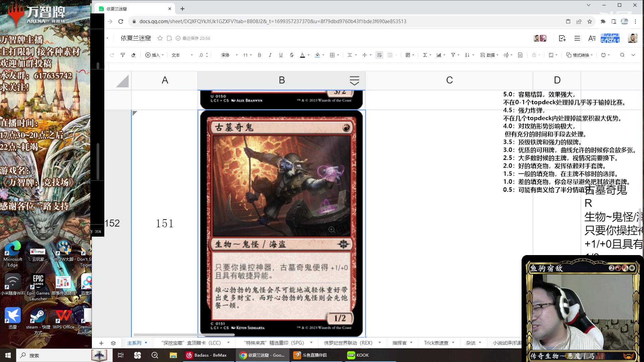This screenshot has width=644, height=362.
Task: Click the horizontal scrollbar under the sheet
Action: pyautogui.click(x=184, y=335)
